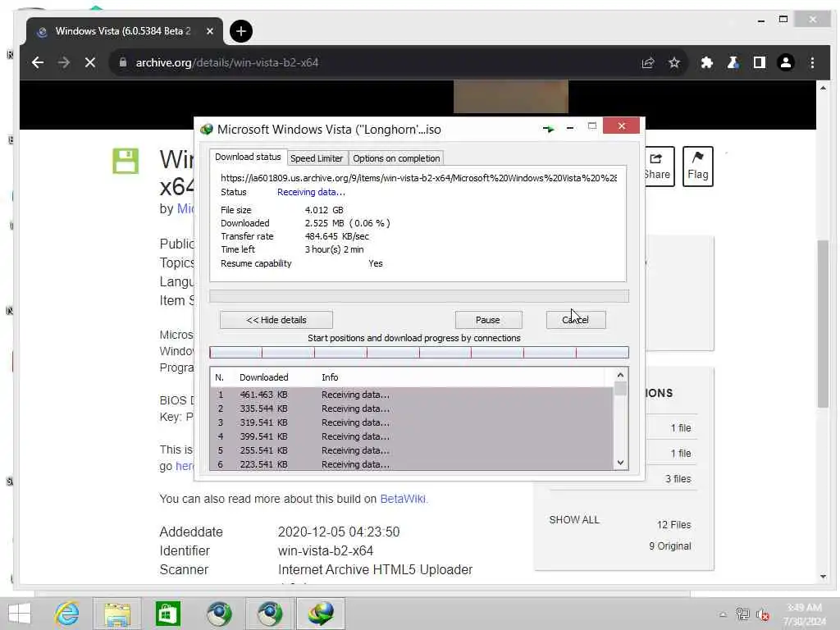Click the Hide details button
Screen dimensions: 840x630
click(276, 320)
